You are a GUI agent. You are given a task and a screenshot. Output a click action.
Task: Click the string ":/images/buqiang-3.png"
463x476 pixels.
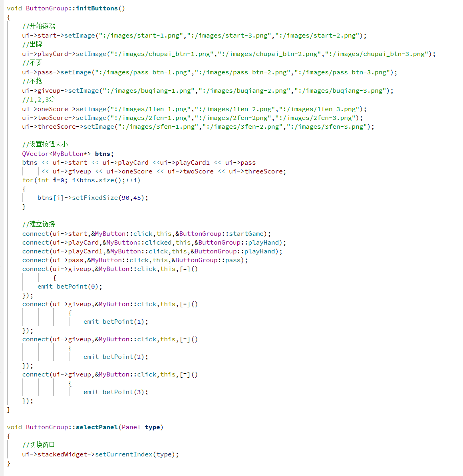(x=340, y=91)
